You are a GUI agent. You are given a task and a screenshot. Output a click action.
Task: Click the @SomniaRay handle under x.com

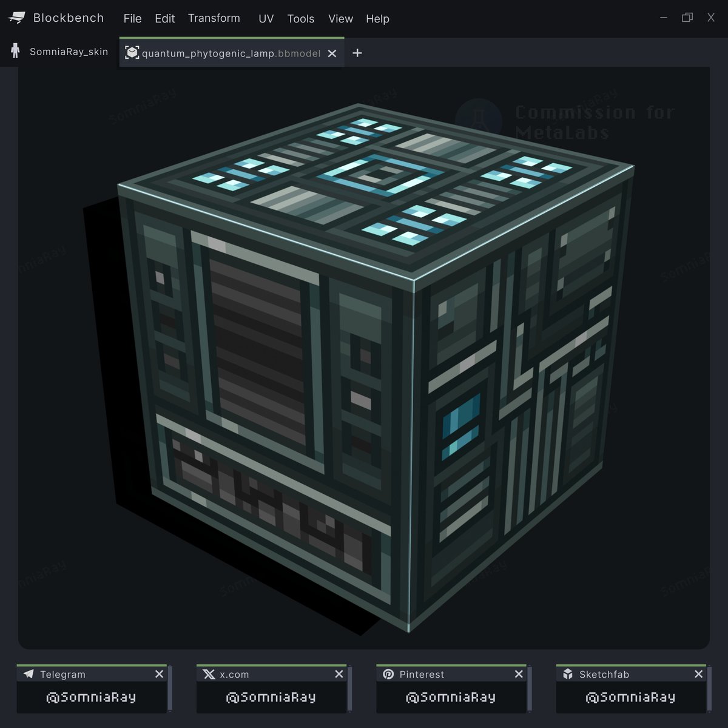[x=271, y=697]
